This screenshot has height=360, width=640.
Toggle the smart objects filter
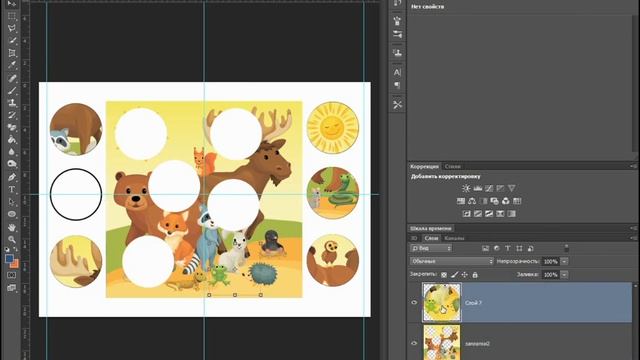coord(531,248)
